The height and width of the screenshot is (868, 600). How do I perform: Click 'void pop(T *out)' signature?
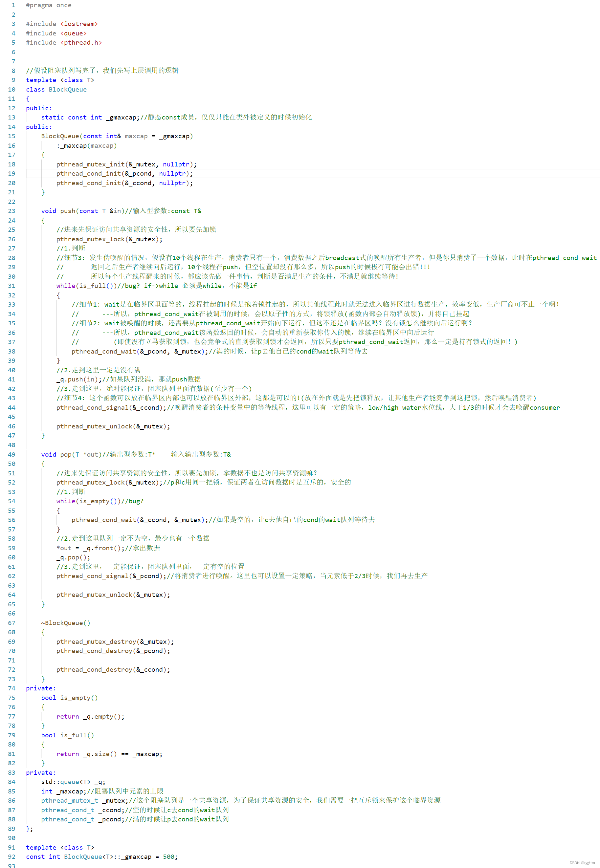click(72, 455)
